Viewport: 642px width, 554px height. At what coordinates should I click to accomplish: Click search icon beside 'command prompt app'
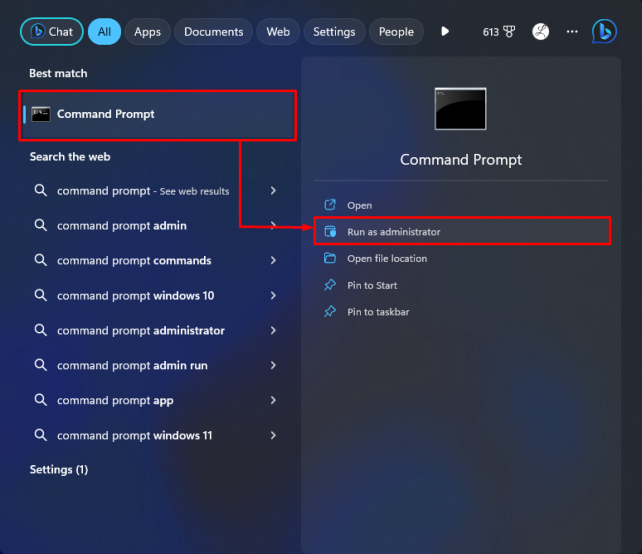click(40, 400)
